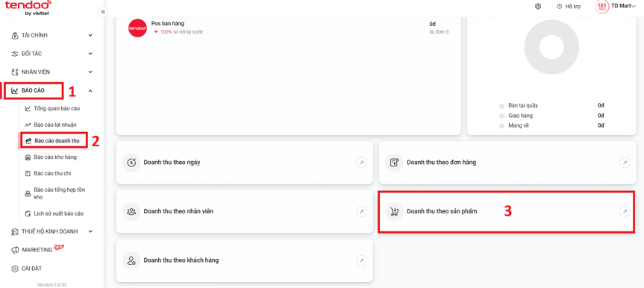
Task: Click the shopping cart icon beside Doanh thu theo sản phẩm
Action: [x=394, y=212]
